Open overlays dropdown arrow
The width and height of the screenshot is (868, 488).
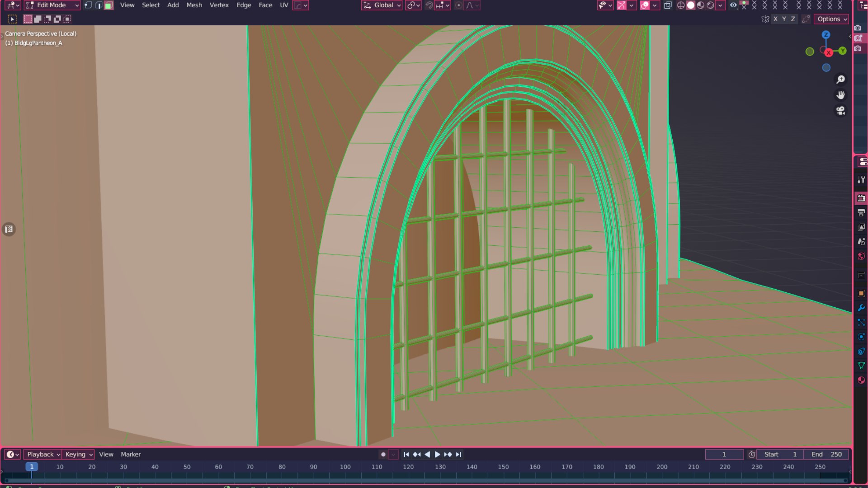[655, 5]
